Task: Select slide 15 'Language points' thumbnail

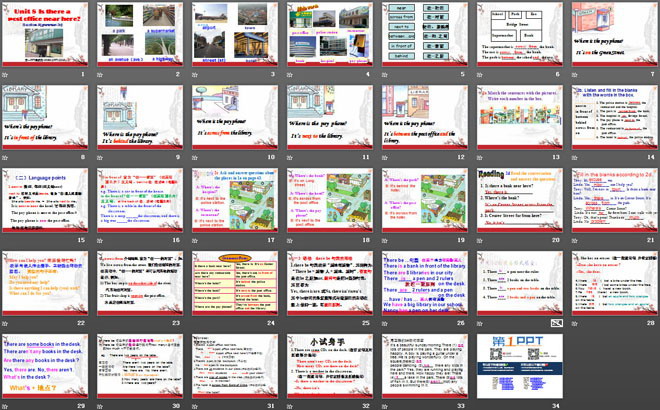Action: (45, 200)
